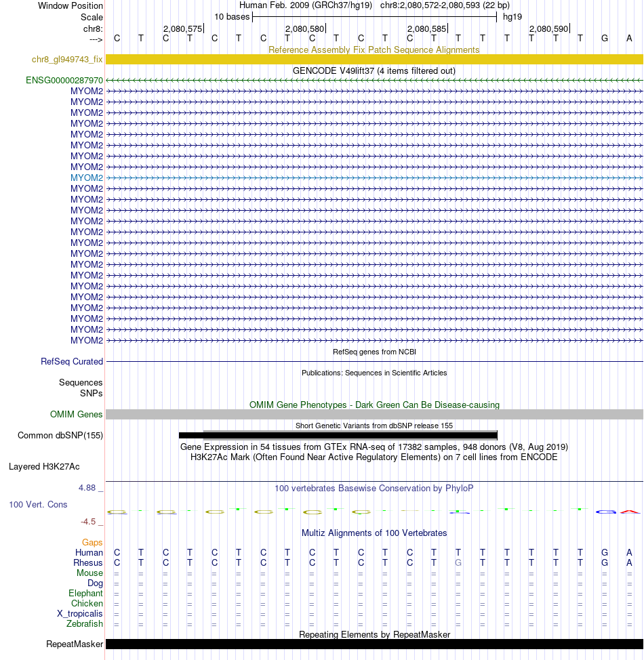Click the Common dbSNP(155) track label
The width and height of the screenshot is (644, 660).
click(60, 435)
